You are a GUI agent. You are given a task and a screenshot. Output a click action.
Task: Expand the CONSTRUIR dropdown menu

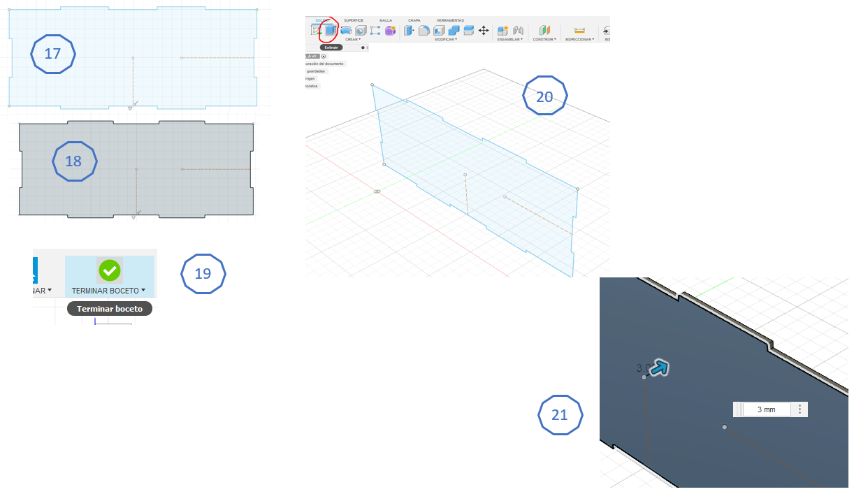(544, 39)
